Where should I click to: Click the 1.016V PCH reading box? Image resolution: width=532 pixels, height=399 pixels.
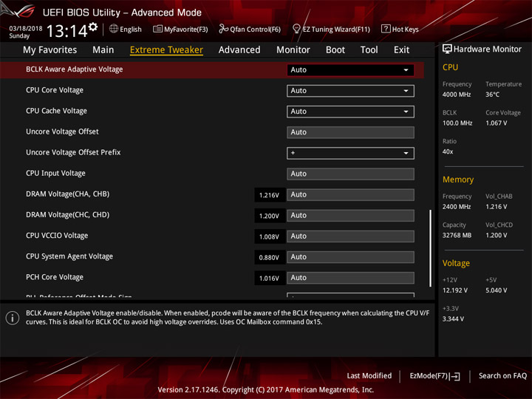click(270, 279)
